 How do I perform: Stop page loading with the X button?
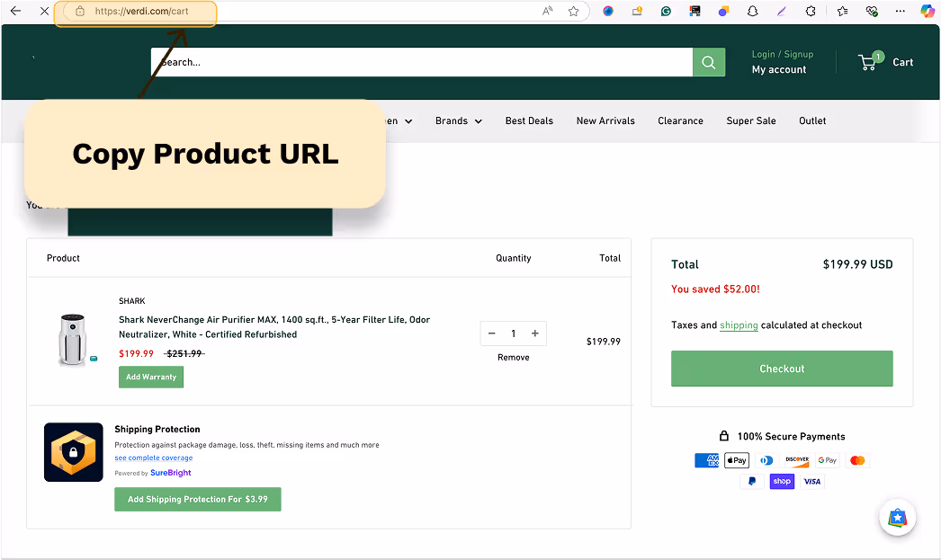tap(44, 11)
